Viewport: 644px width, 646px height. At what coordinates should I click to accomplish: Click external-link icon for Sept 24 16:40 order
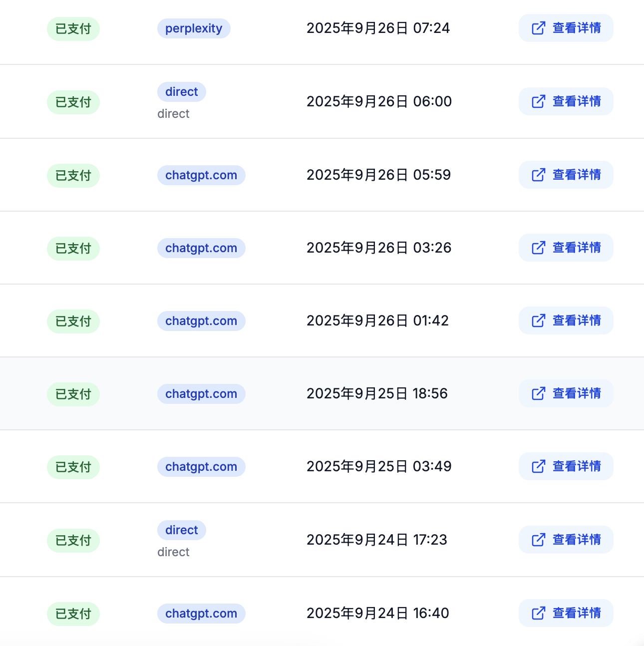pyautogui.click(x=538, y=613)
